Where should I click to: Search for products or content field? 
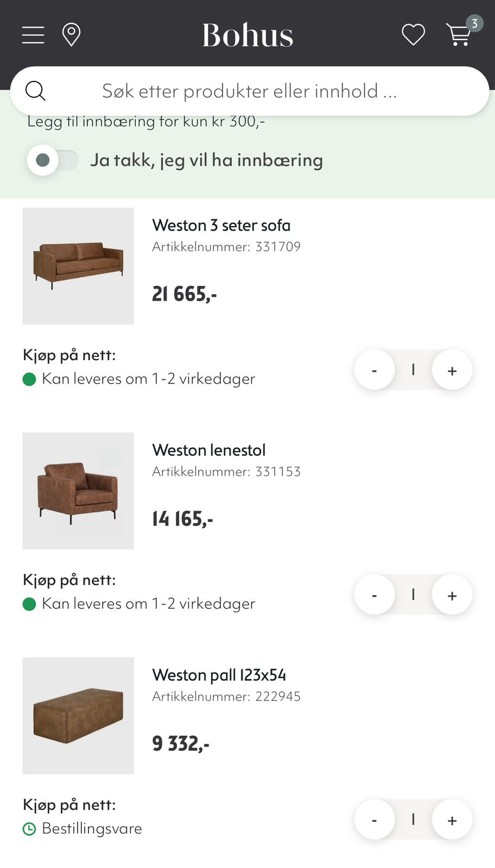tap(250, 91)
